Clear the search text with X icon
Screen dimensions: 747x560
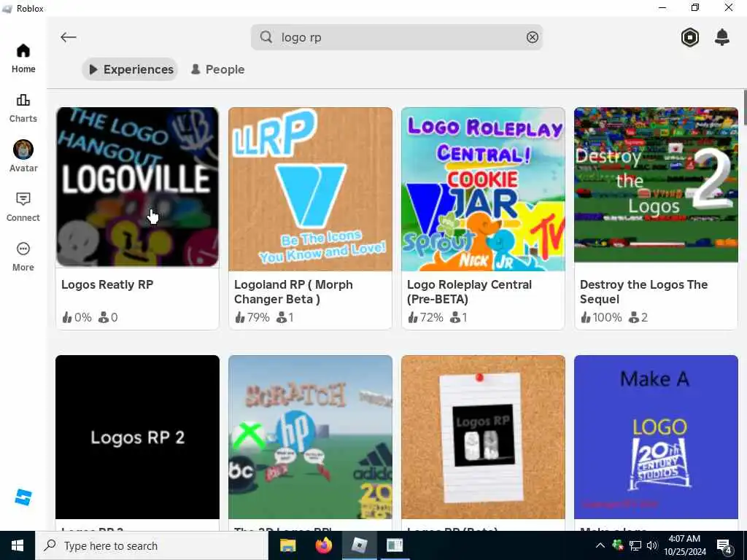(532, 37)
